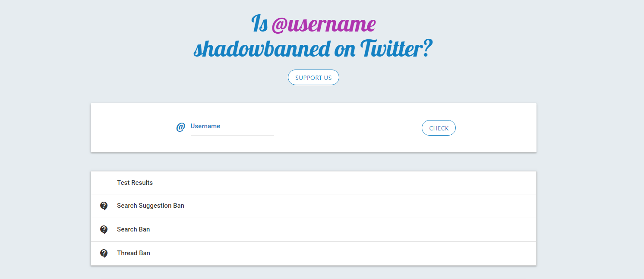
Task: Click the Search Ban label text
Action: (x=133, y=229)
